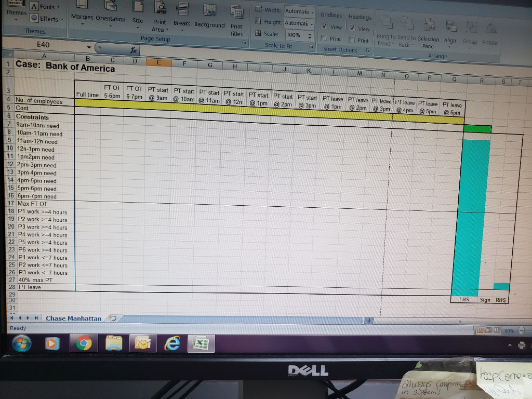
Task: Switch to Normal view in status bar
Action: pyautogui.click(x=480, y=330)
